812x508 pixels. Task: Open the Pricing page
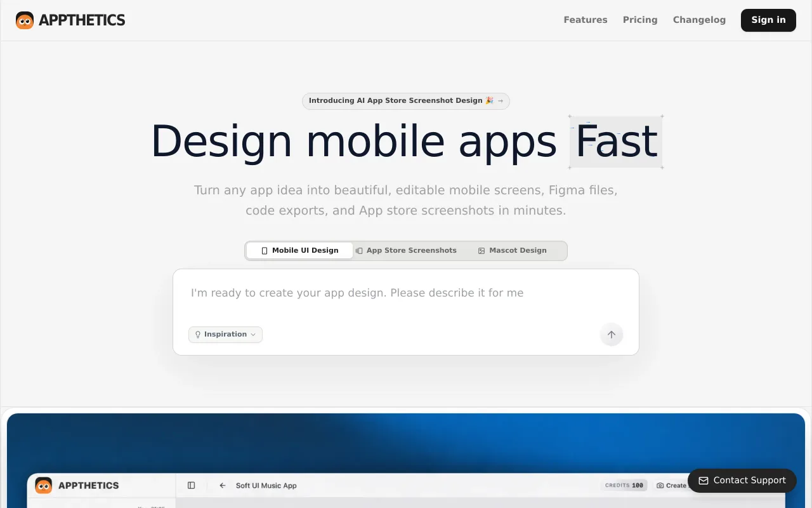click(x=640, y=20)
